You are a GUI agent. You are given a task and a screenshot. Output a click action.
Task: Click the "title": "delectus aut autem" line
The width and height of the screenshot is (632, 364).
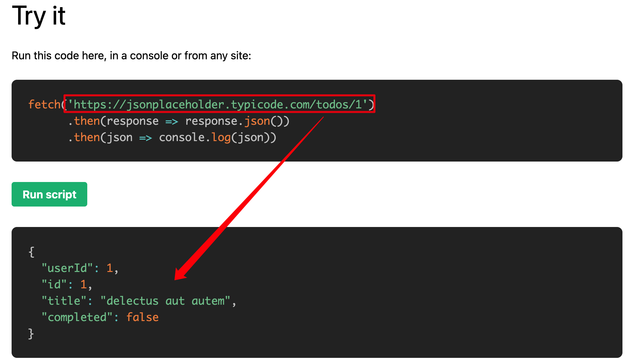pos(139,301)
